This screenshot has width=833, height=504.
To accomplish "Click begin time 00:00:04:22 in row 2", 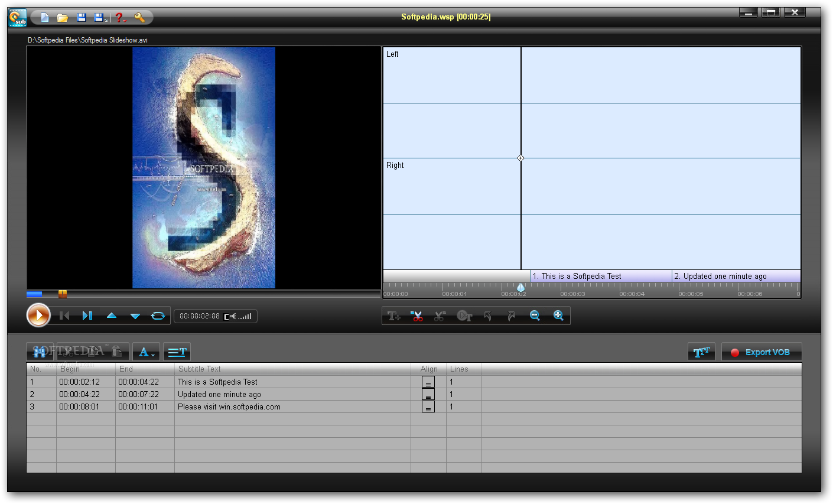I will point(79,395).
